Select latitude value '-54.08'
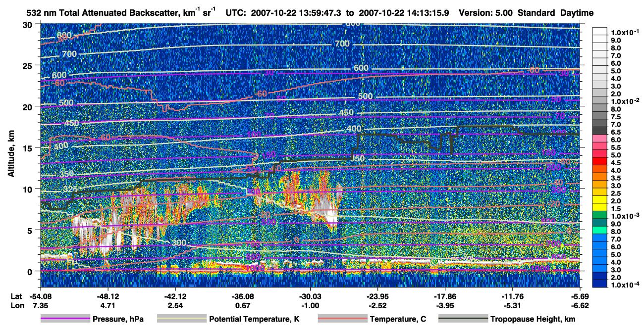This screenshot has width=644, height=330. coord(40,297)
